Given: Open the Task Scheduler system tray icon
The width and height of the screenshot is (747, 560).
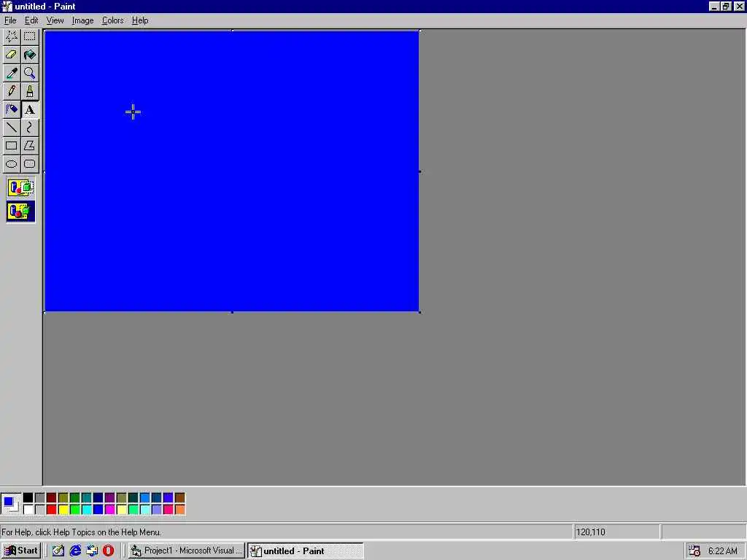Looking at the screenshot, I should [694, 551].
